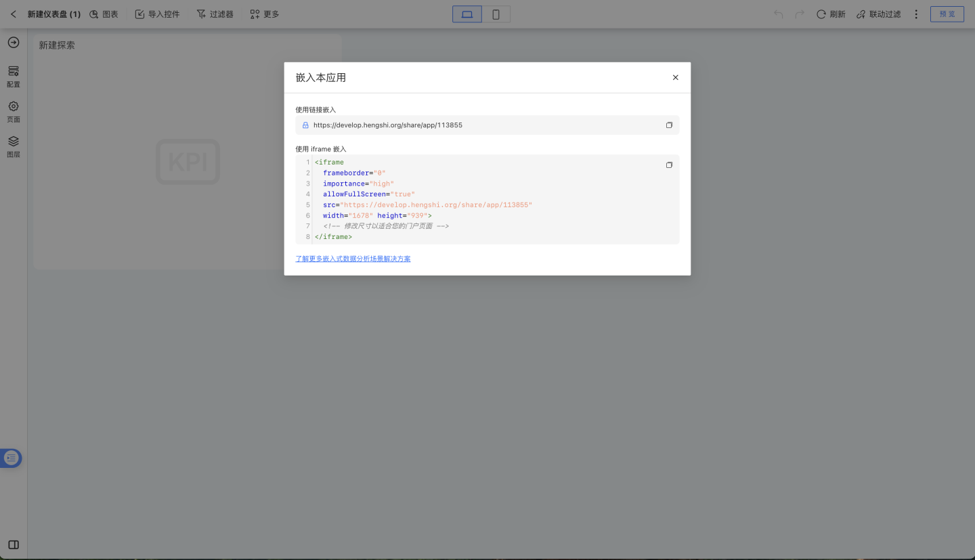Open the Chart menu in toolbar

[x=104, y=14]
